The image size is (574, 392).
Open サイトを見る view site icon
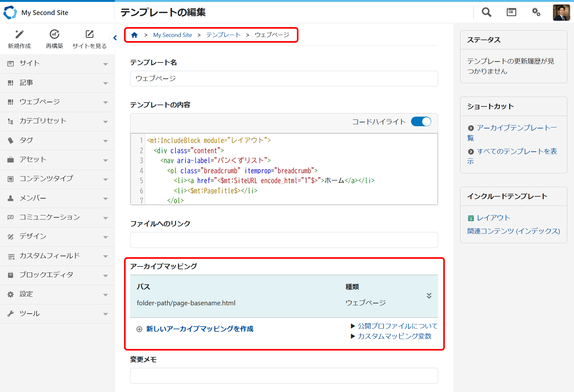pyautogui.click(x=90, y=34)
